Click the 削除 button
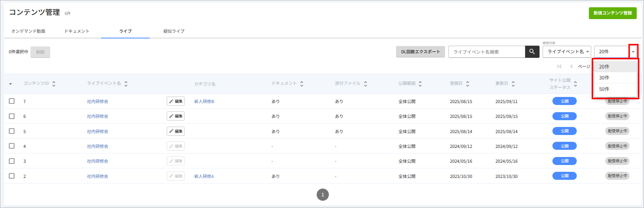The image size is (644, 208). pyautogui.click(x=40, y=52)
